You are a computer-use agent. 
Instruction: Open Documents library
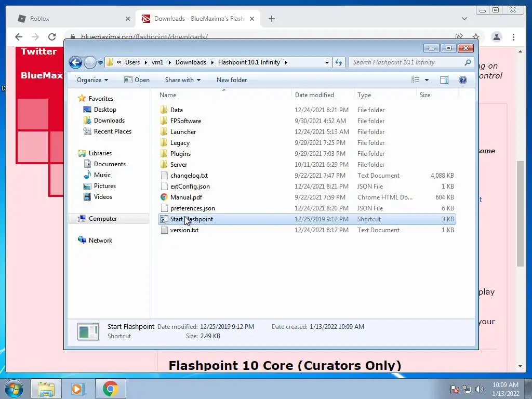[x=110, y=164]
